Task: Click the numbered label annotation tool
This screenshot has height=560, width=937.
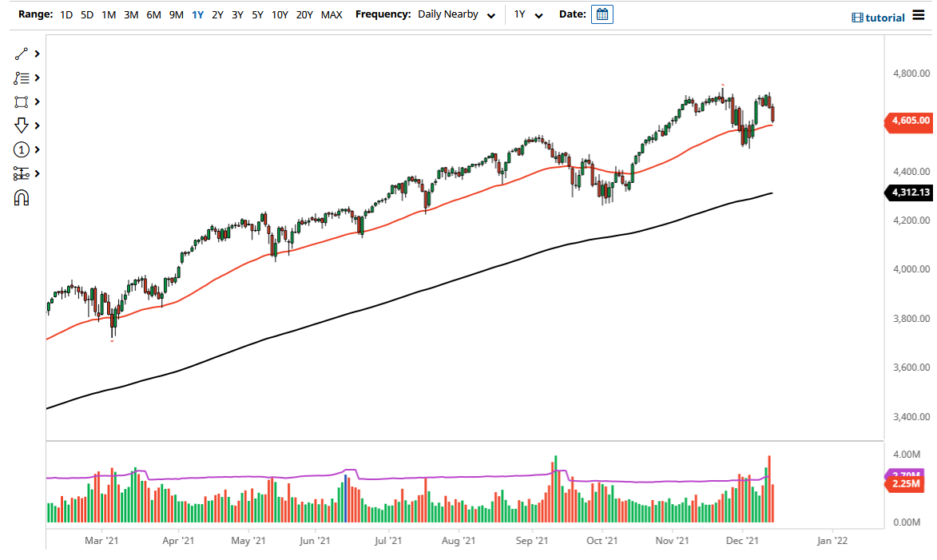Action: (x=22, y=149)
